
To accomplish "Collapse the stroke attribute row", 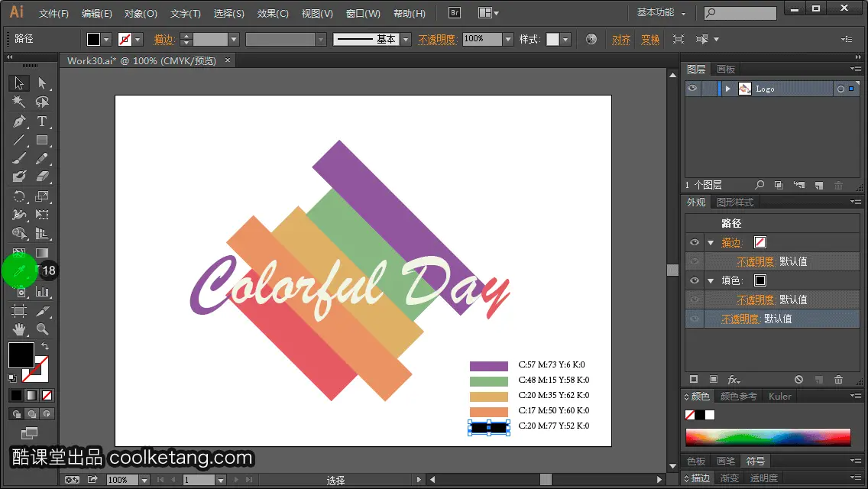I will [x=711, y=242].
